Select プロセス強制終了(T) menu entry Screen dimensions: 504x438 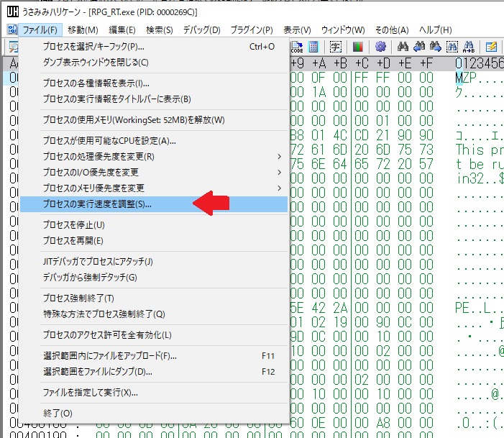(78, 298)
